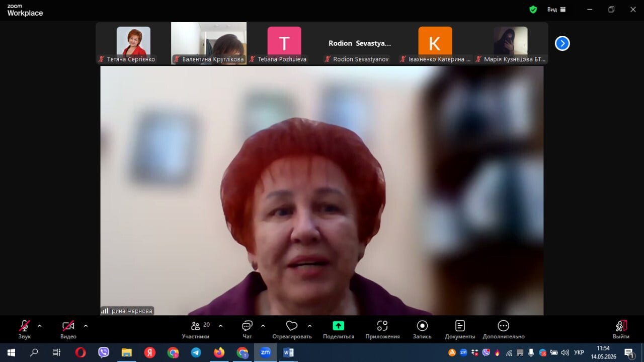This screenshot has height=362, width=644.
Task: Open Windows notification center
Action: (629, 353)
